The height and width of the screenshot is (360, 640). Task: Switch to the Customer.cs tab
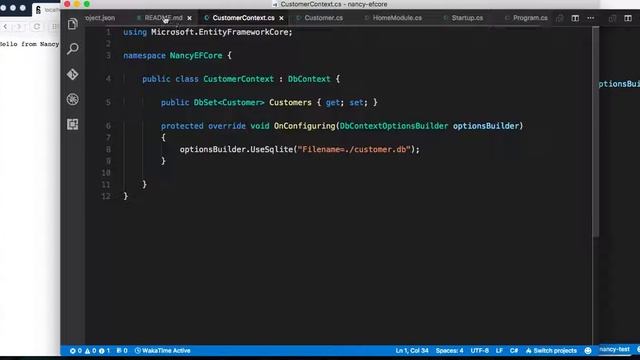tap(323, 18)
